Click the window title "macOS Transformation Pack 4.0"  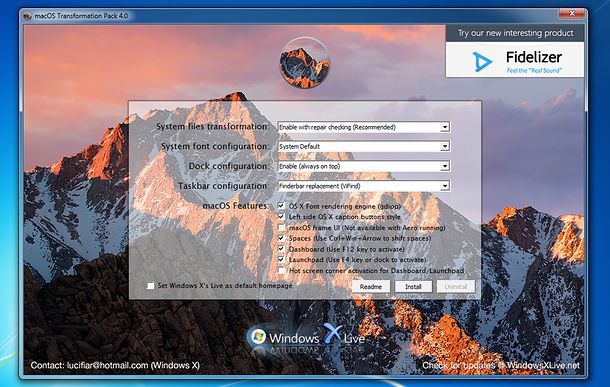(81, 16)
